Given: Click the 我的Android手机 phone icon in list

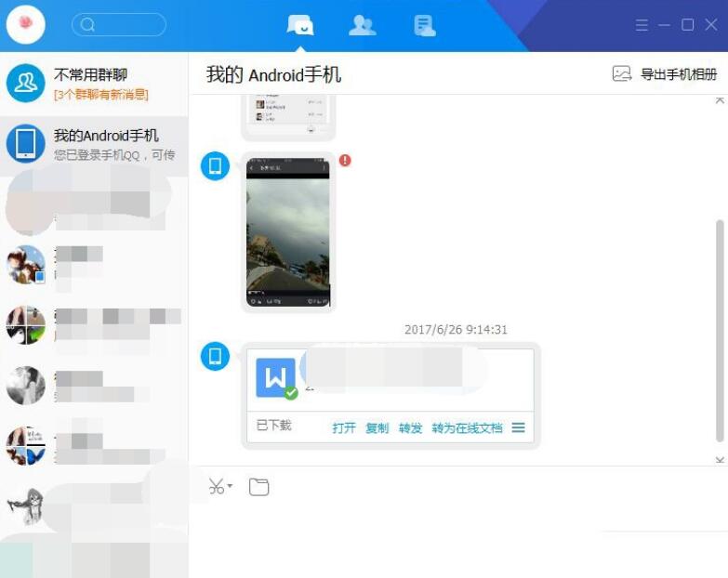Looking at the screenshot, I should click(x=25, y=144).
